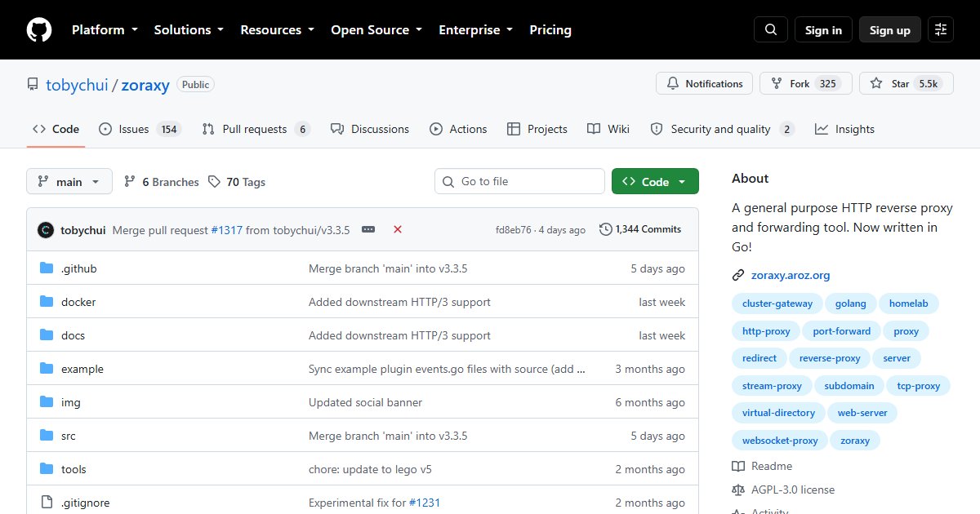The width and height of the screenshot is (980, 514).
Task: Open the Projects tab
Action: click(x=537, y=129)
